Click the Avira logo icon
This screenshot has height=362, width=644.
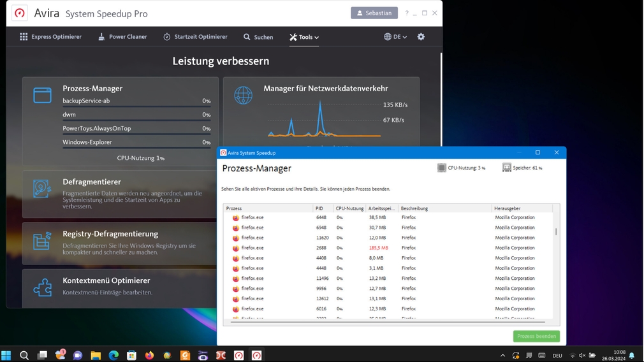pyautogui.click(x=20, y=13)
